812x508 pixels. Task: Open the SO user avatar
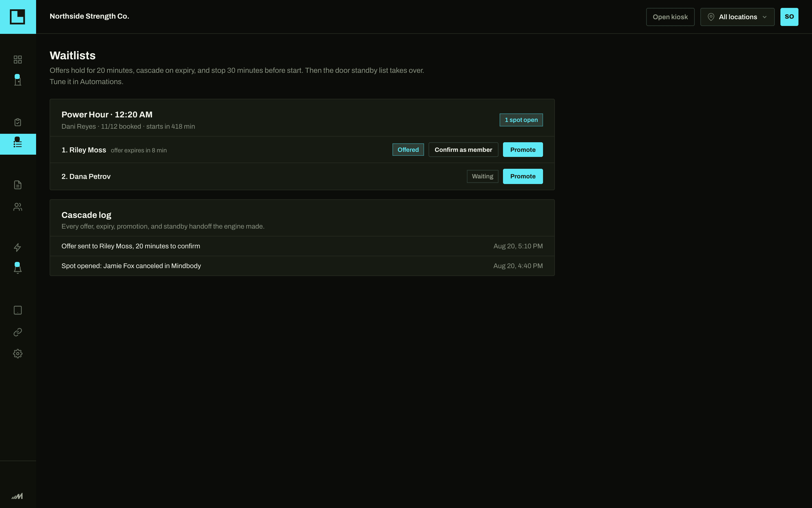tap(789, 17)
